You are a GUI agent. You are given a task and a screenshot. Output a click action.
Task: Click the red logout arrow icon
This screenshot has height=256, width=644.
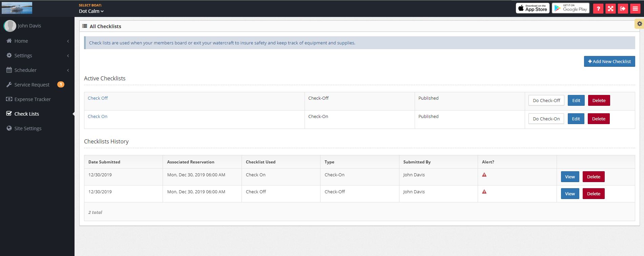pos(623,9)
